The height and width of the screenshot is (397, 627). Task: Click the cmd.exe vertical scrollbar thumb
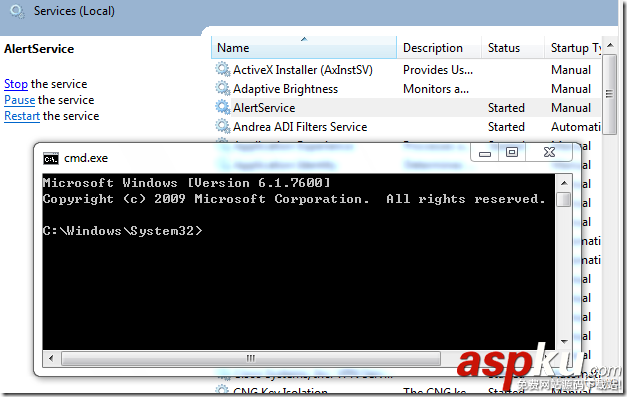click(x=563, y=199)
